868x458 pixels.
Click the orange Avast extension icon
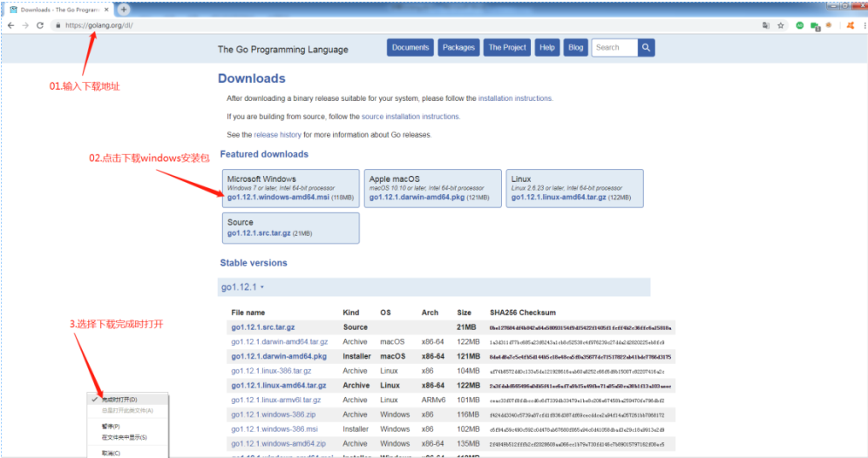pyautogui.click(x=851, y=25)
